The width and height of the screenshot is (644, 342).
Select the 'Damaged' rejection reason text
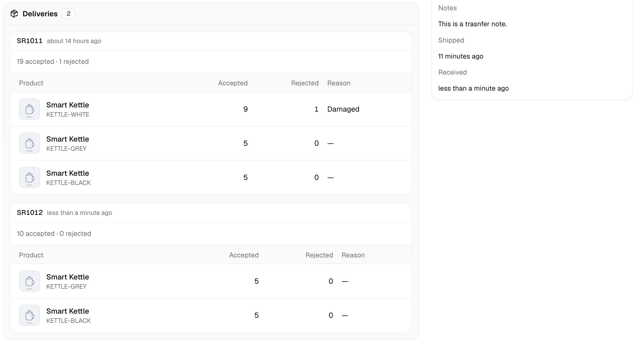[x=343, y=109]
